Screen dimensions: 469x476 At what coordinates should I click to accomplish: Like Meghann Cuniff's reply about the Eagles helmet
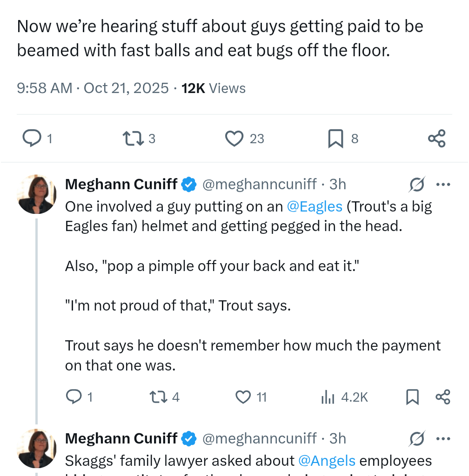(243, 397)
